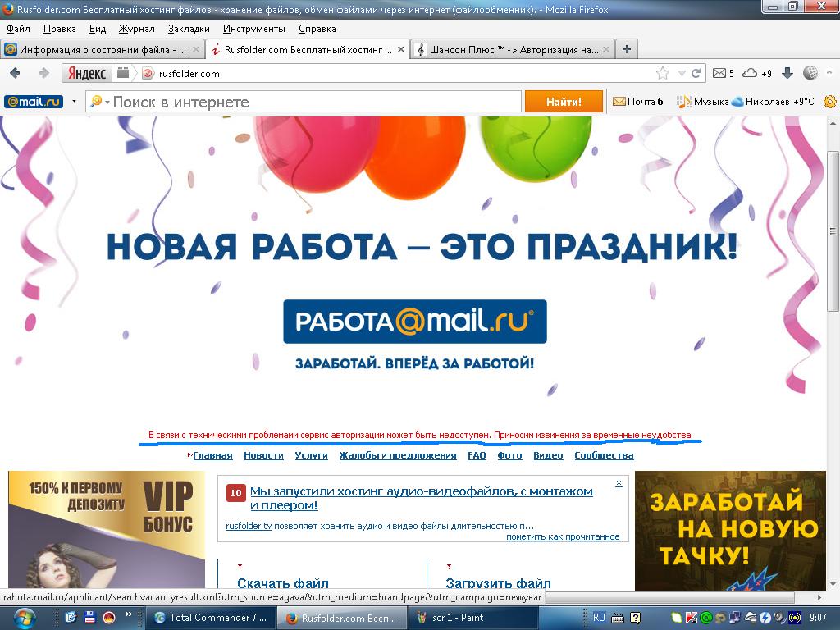This screenshot has width=840, height=630.
Task: Click the Яндекс button next to the address bar
Action: click(85, 72)
